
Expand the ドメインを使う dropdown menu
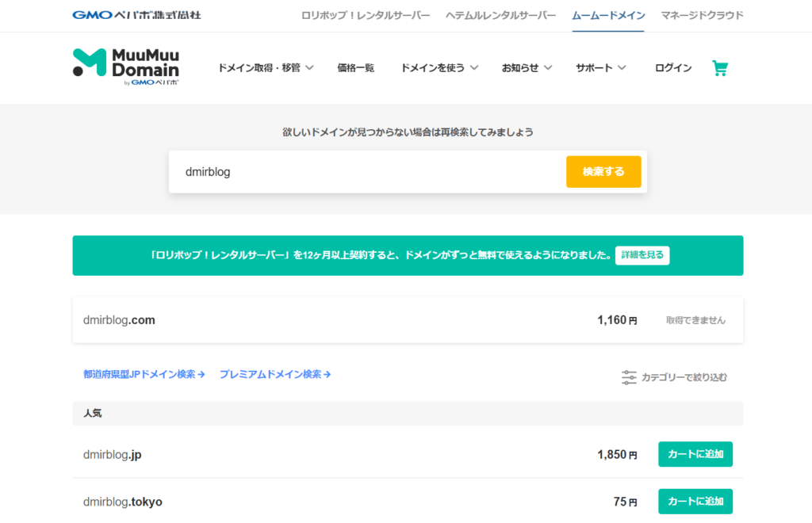click(x=439, y=68)
